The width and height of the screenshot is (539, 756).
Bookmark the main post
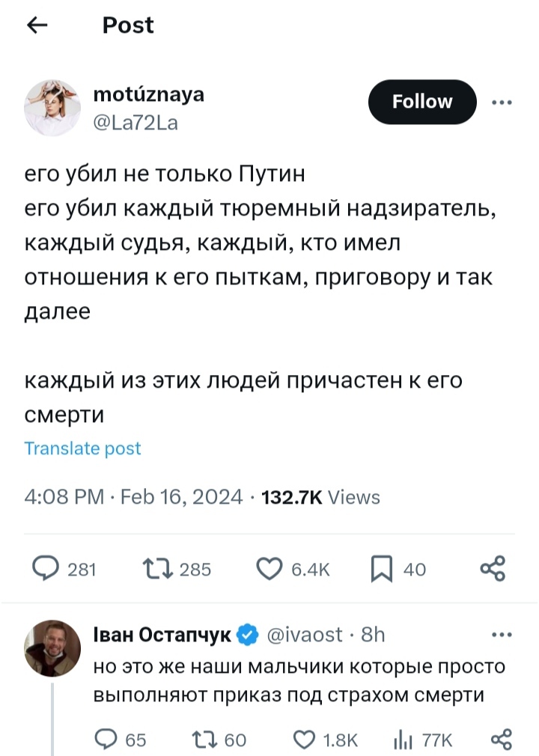pyautogui.click(x=382, y=570)
